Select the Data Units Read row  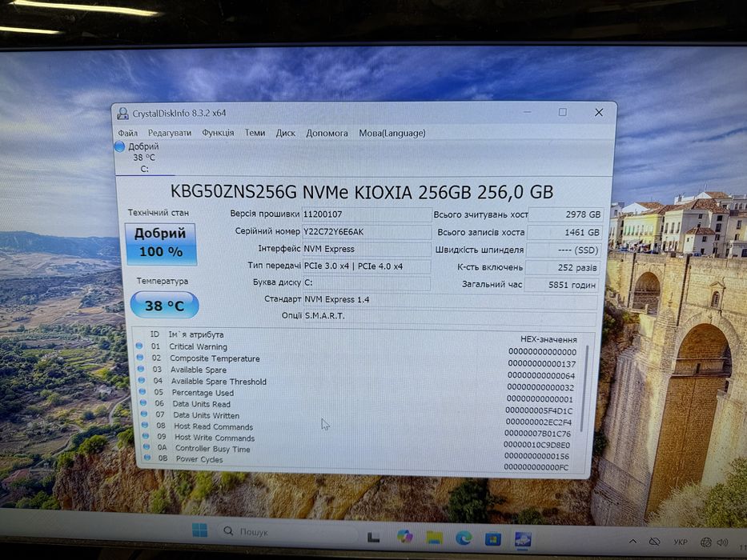[358, 406]
